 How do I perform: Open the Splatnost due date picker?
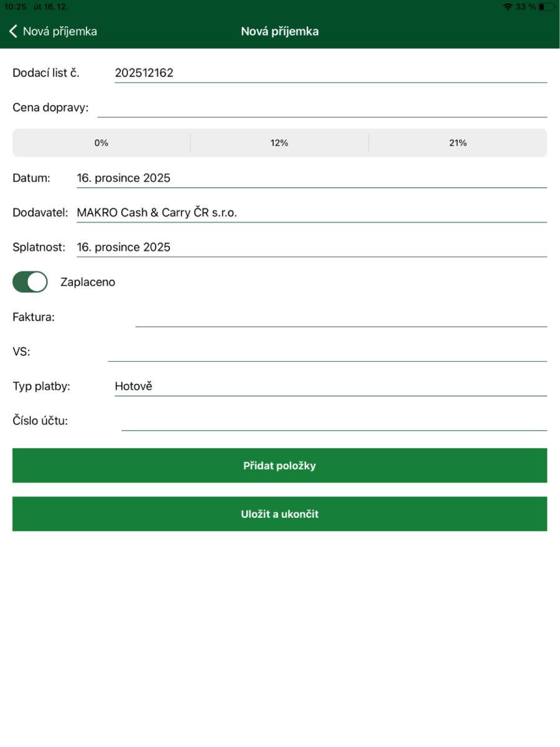311,247
